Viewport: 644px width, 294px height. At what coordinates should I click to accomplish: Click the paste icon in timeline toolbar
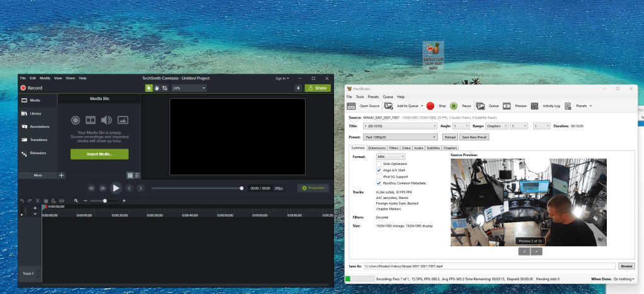pyautogui.click(x=54, y=201)
